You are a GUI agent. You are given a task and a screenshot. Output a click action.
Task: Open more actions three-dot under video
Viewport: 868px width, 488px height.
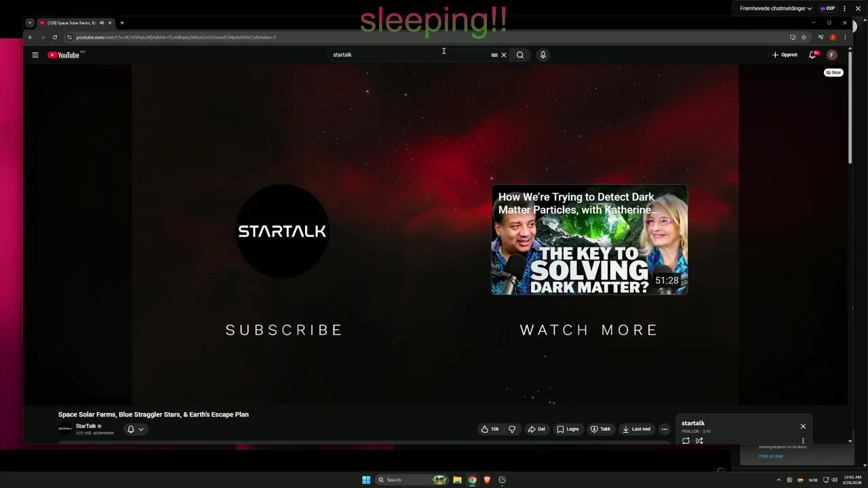pyautogui.click(x=665, y=429)
